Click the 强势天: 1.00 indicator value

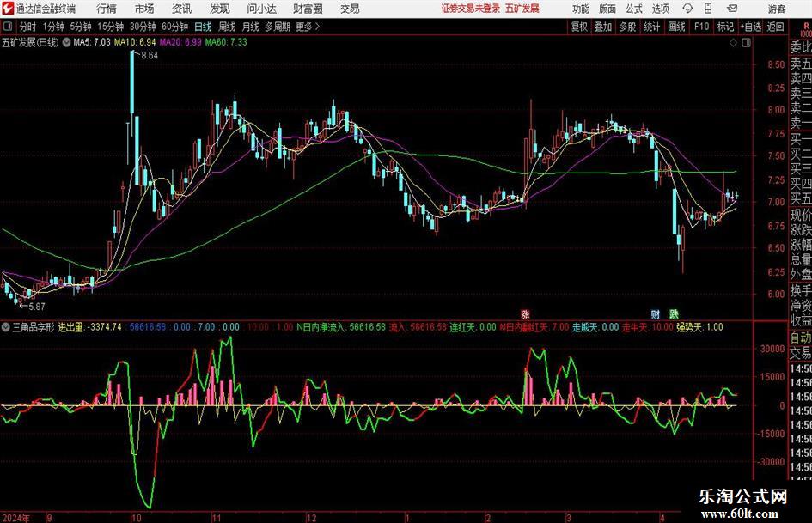click(699, 327)
